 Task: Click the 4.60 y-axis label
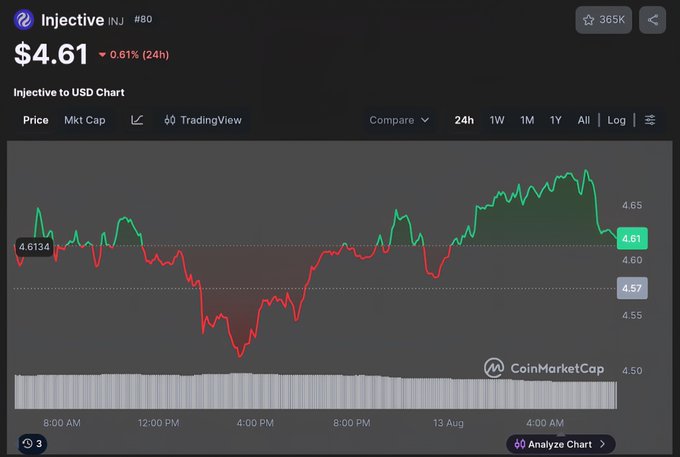pos(632,260)
